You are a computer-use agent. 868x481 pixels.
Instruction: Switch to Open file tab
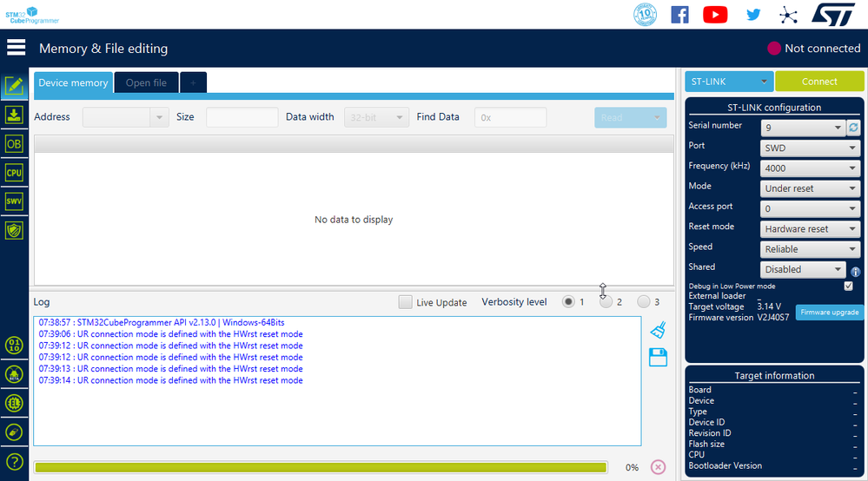pos(146,82)
